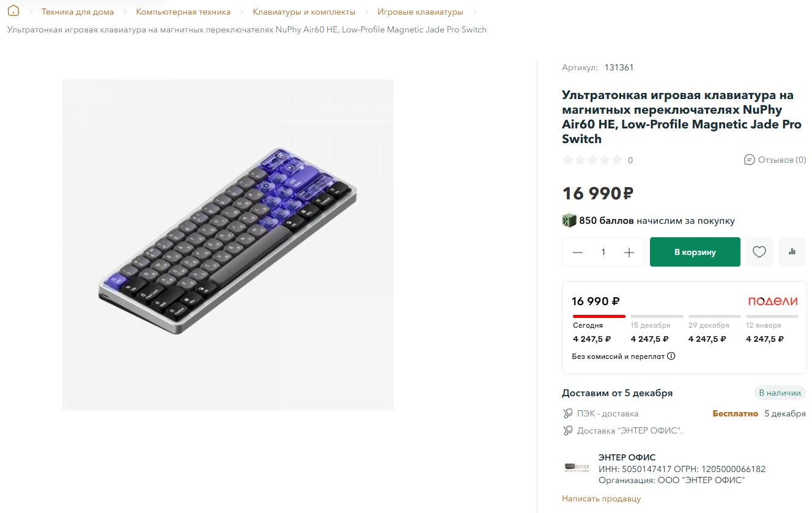Click the ЭНТЕР ОФИС seller logo

point(577,468)
